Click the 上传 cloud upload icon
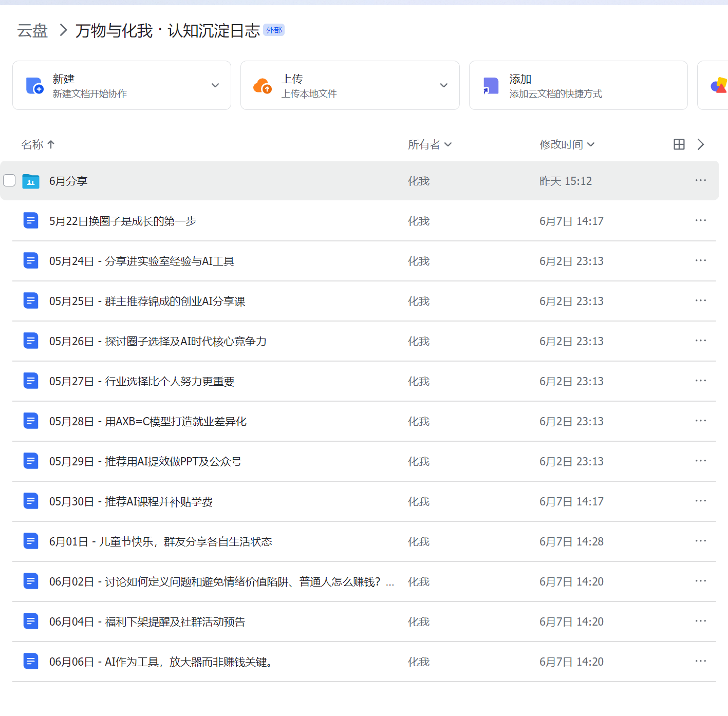 tap(263, 86)
